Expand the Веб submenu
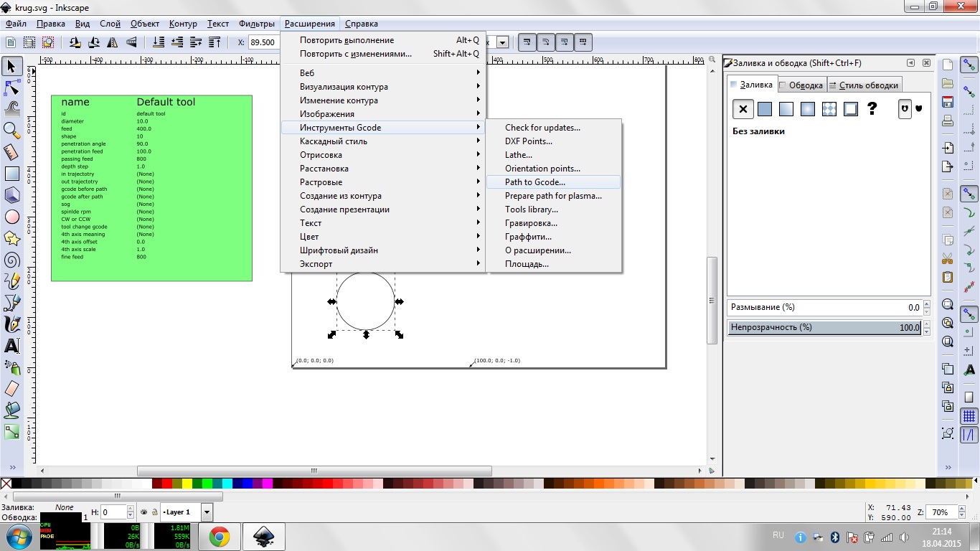This screenshot has width=980, height=551. (x=383, y=73)
